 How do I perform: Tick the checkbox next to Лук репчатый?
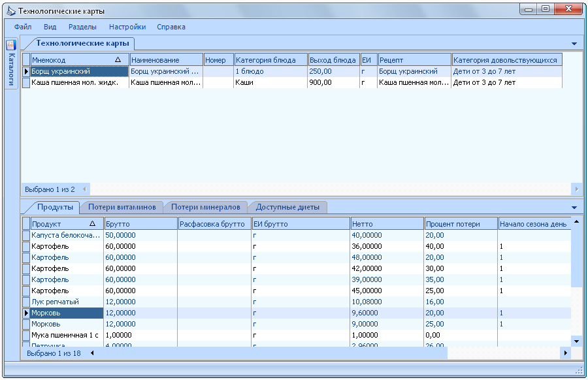[26, 302]
